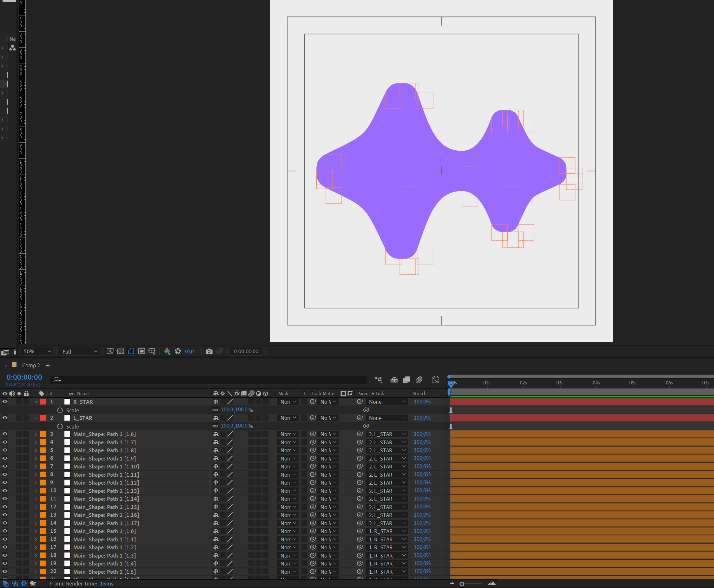Open the Comp 2 panel menu
Viewport: 714px width, 588px height.
click(48, 365)
